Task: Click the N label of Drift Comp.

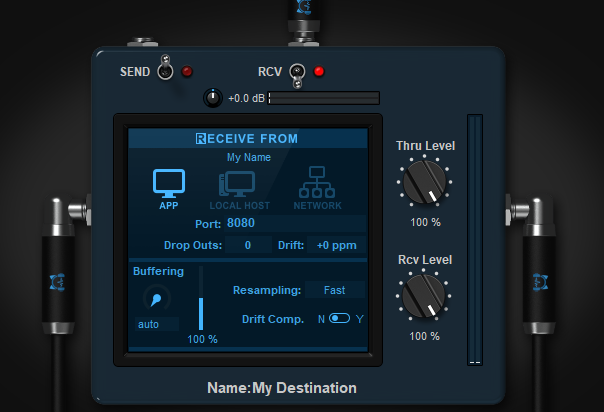Action: (x=321, y=319)
